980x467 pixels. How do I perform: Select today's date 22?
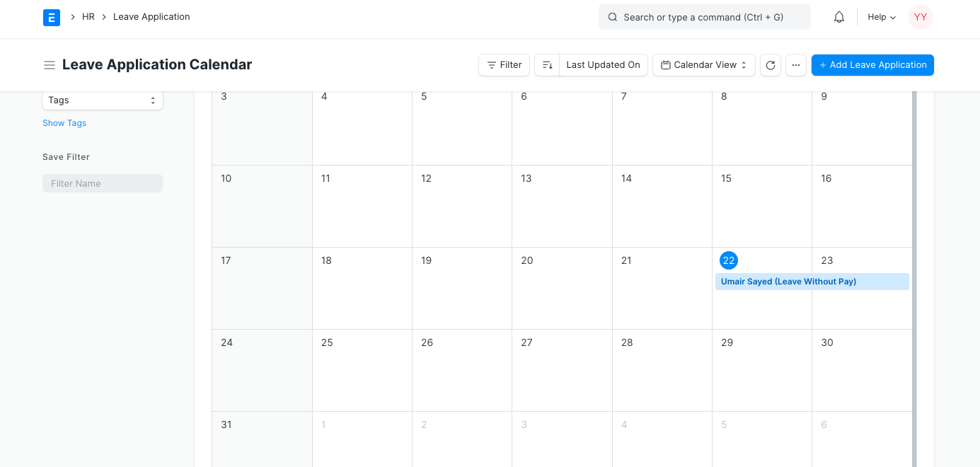729,260
